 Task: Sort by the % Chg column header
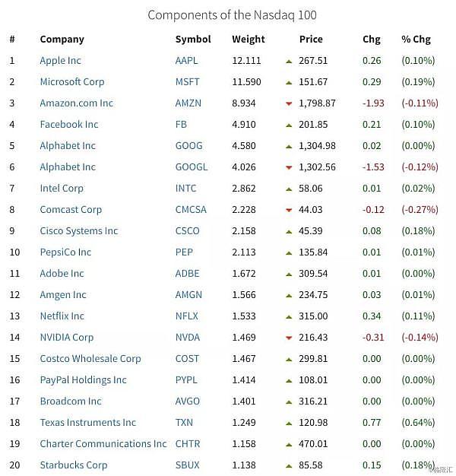click(x=416, y=40)
